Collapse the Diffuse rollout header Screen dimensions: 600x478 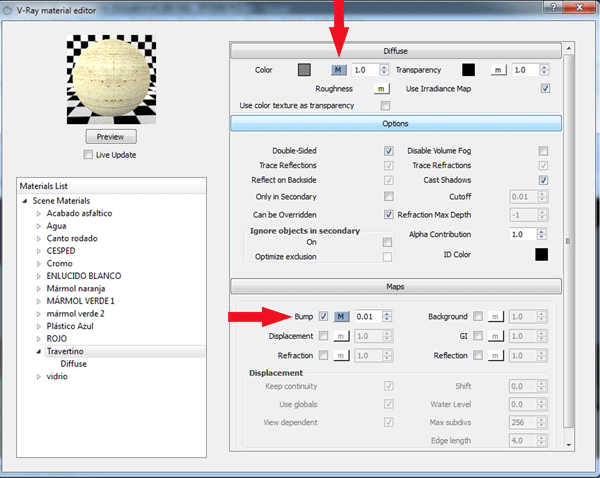click(x=396, y=51)
